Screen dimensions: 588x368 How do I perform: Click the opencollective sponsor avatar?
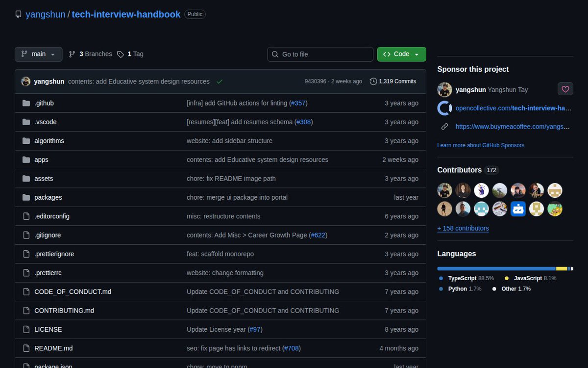point(444,108)
